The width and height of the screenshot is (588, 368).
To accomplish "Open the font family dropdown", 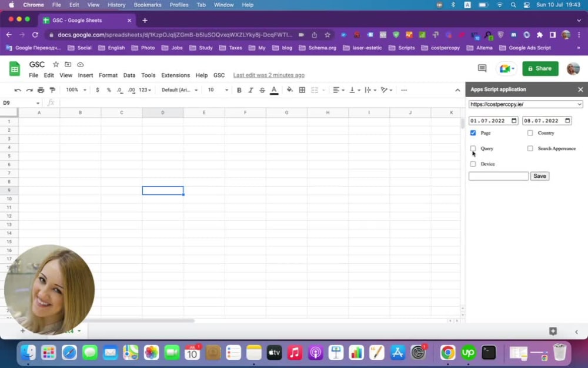I will coord(179,90).
